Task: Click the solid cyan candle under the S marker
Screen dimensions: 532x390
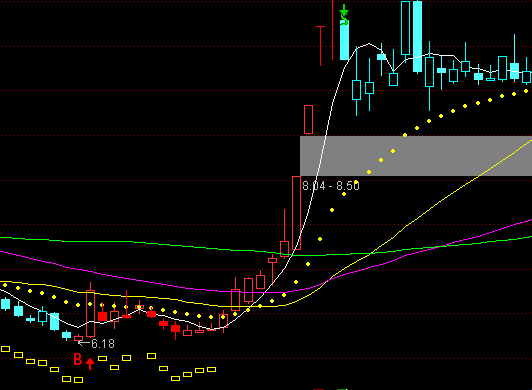Action: pos(344,40)
